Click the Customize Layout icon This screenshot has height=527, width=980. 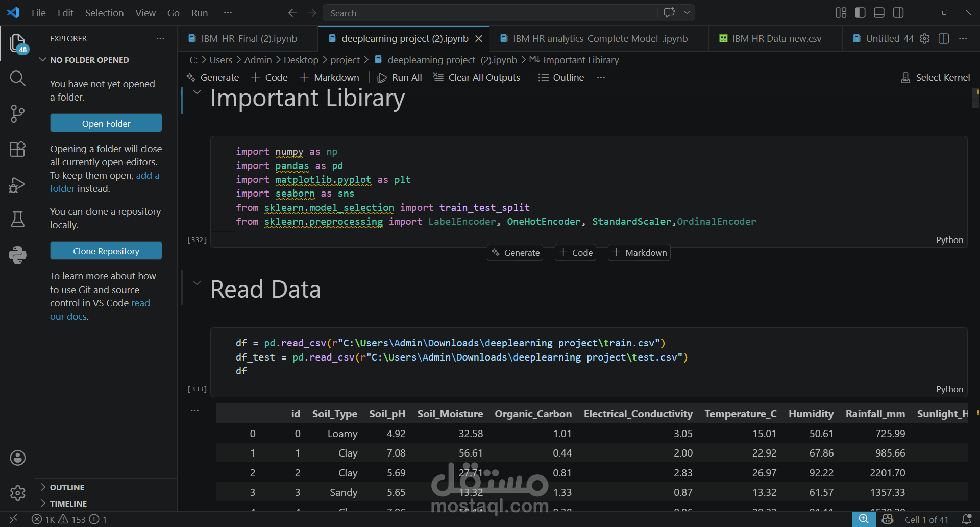(841, 13)
